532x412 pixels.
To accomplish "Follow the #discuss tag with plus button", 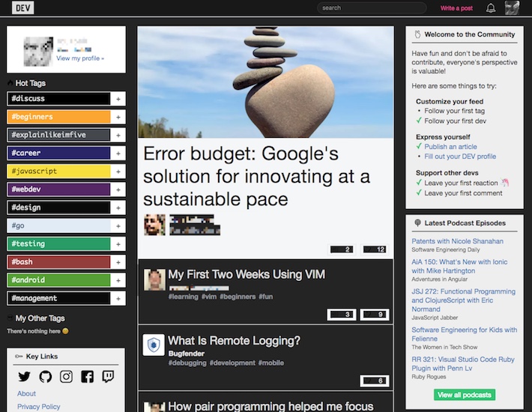I will pos(118,99).
